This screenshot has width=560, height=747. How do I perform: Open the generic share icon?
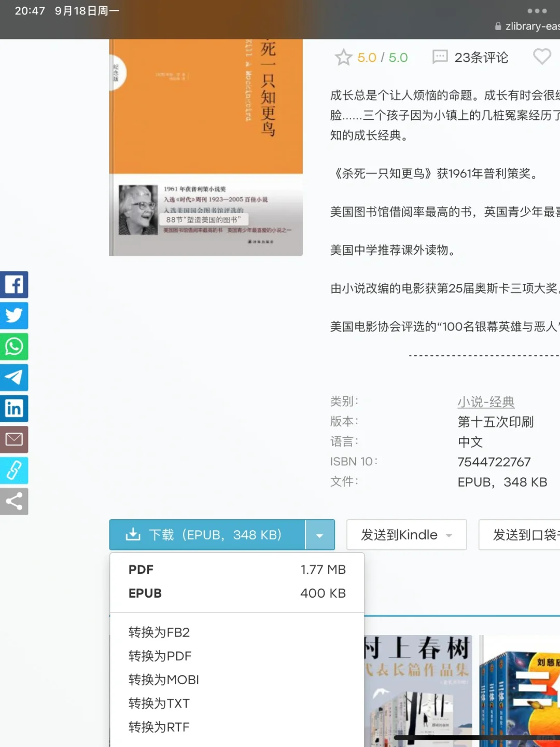click(14, 501)
